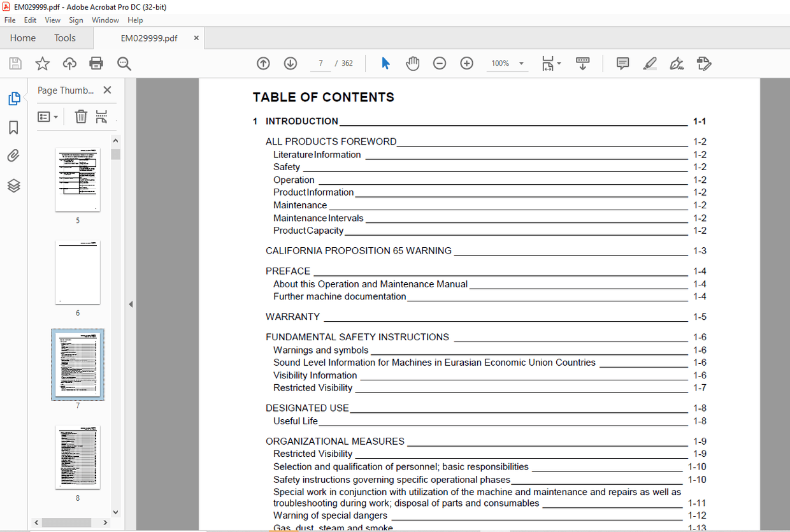This screenshot has height=532, width=790.
Task: Click the zoom in plus icon
Action: (467, 63)
